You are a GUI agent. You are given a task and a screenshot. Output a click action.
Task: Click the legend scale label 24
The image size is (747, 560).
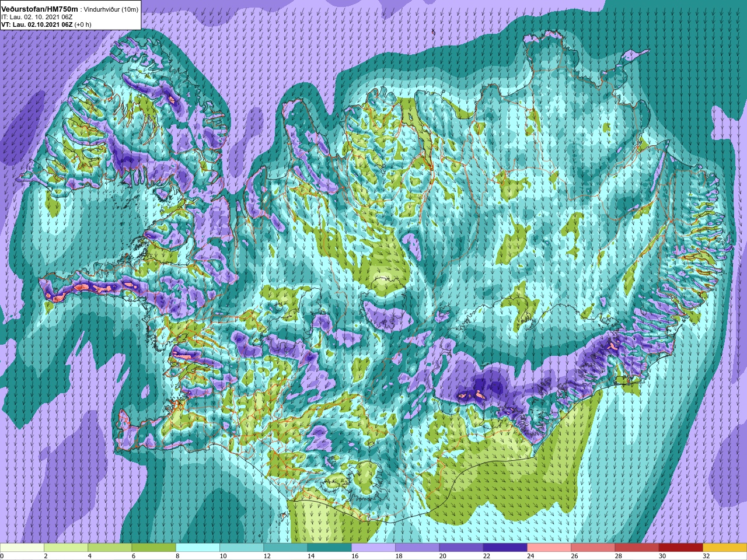[530, 556]
